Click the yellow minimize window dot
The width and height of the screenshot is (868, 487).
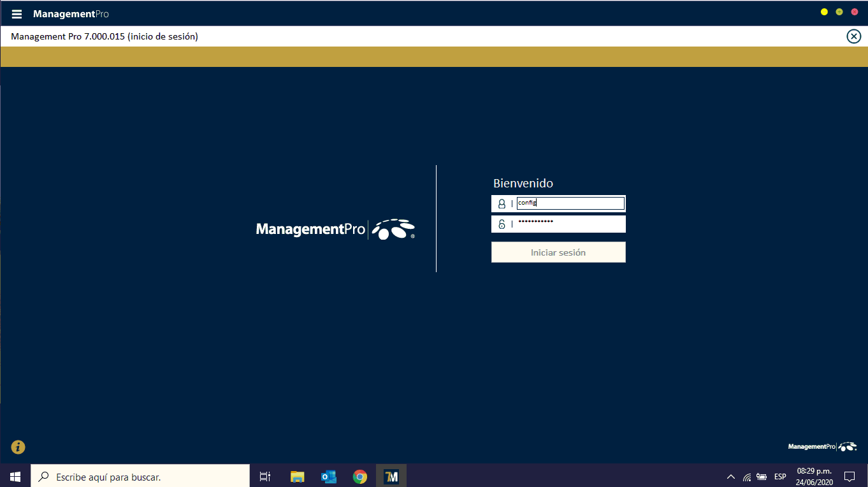coord(824,12)
